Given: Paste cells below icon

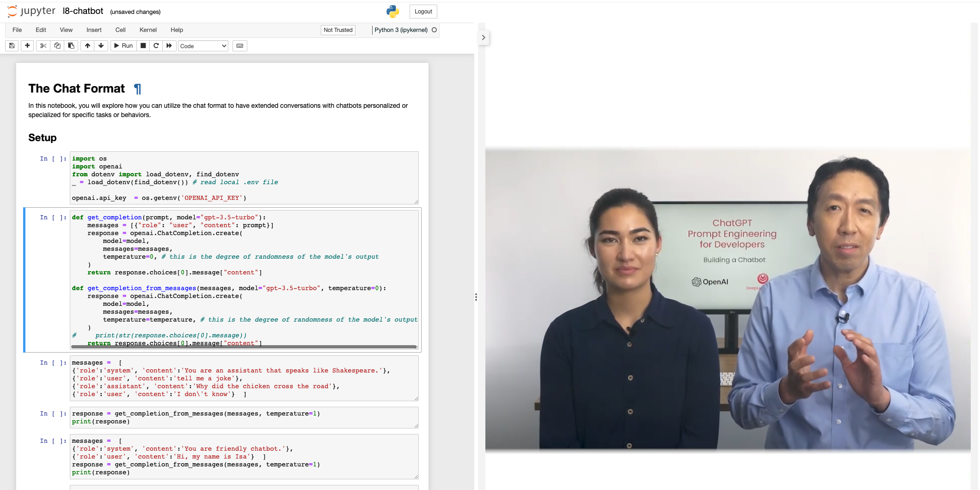Looking at the screenshot, I should point(71,46).
